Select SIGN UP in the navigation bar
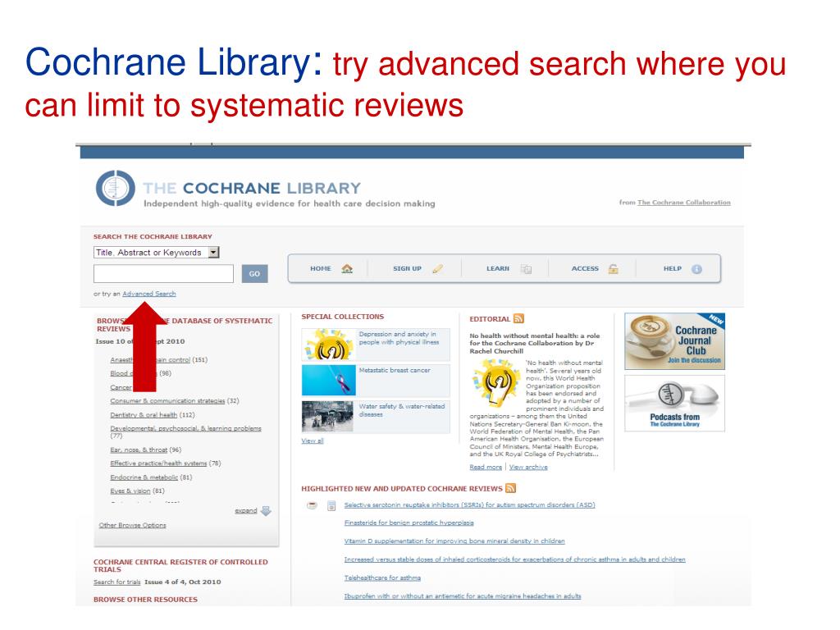 [x=407, y=268]
